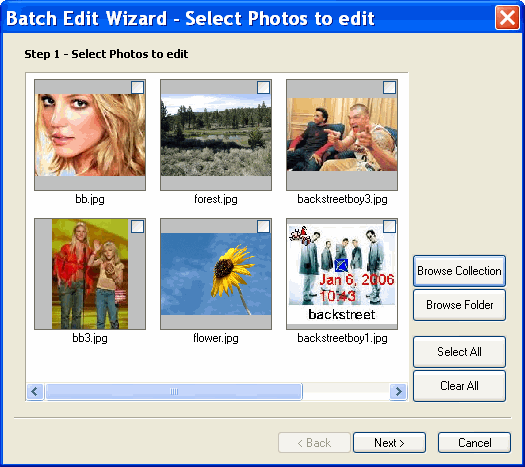
Task: Select the bb3.jpg thumbnail
Action: [90, 274]
